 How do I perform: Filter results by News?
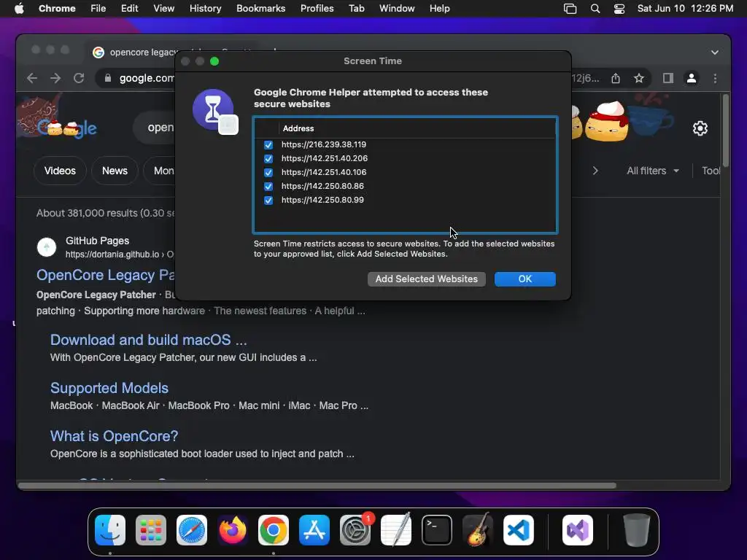click(115, 171)
